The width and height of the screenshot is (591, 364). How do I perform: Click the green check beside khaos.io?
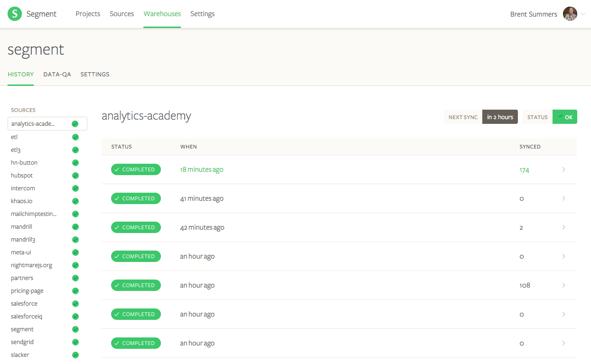pyautogui.click(x=75, y=201)
